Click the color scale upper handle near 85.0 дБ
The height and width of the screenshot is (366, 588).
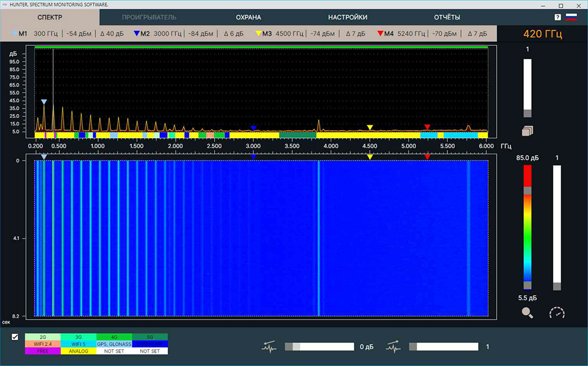coord(527,190)
